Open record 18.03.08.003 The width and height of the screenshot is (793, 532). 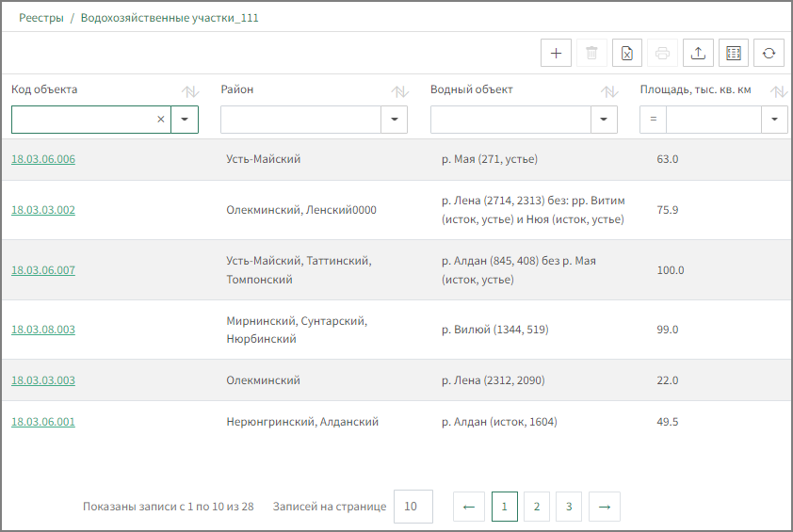[43, 330]
